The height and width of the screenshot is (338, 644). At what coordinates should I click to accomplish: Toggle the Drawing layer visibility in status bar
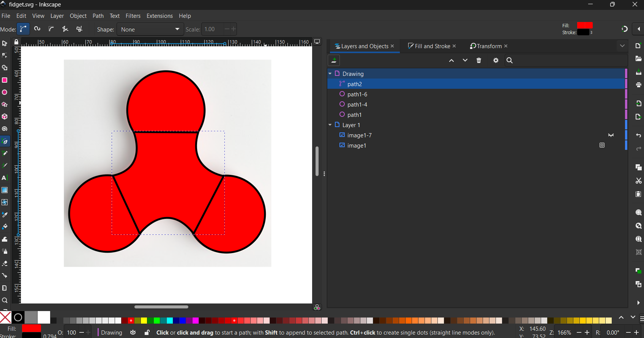133,333
